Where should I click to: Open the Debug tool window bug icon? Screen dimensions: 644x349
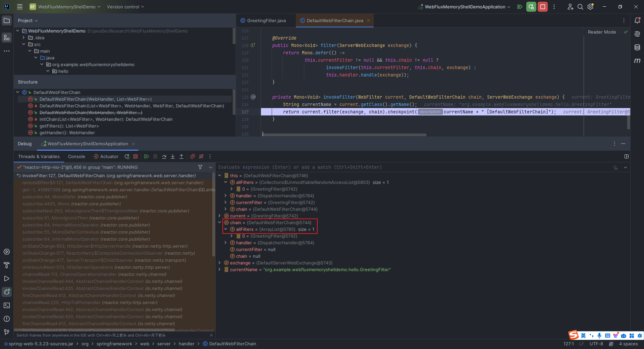tap(7, 292)
